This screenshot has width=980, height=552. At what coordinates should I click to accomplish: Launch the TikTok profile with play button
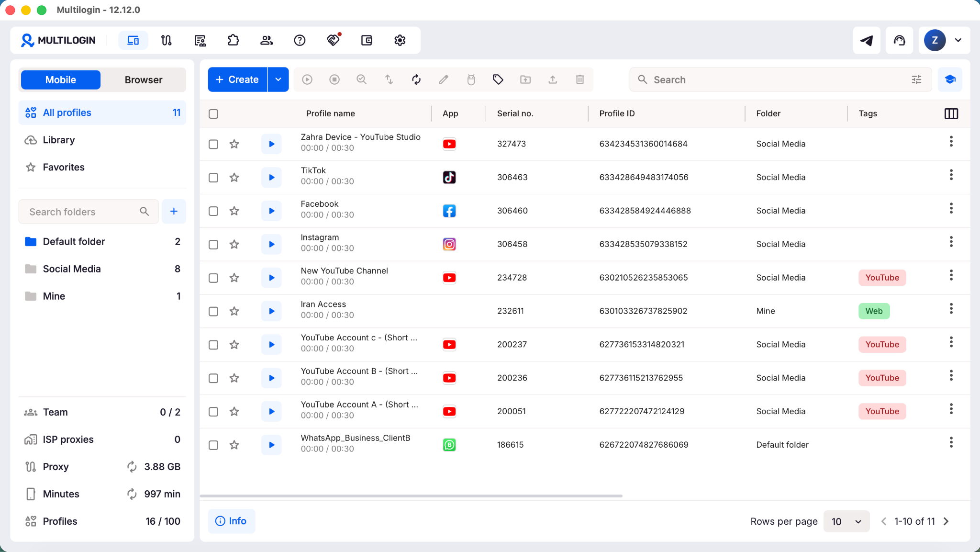coord(271,178)
